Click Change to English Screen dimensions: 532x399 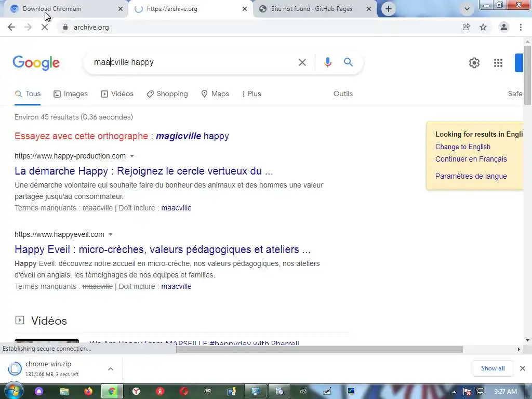pyautogui.click(x=463, y=147)
